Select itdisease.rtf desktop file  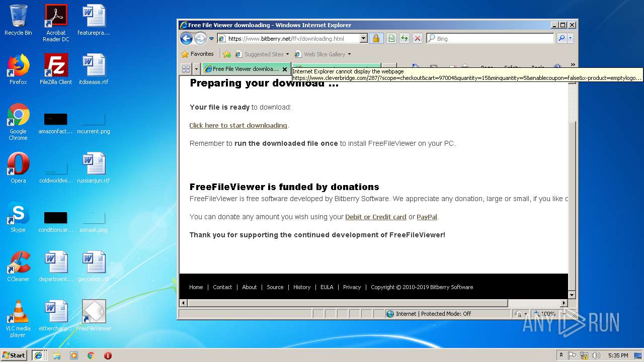tap(94, 69)
